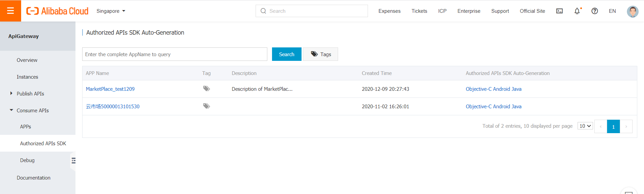644x194 pixels.
Task: Select Authorized APIs SDK sidebar item
Action: click(38, 144)
